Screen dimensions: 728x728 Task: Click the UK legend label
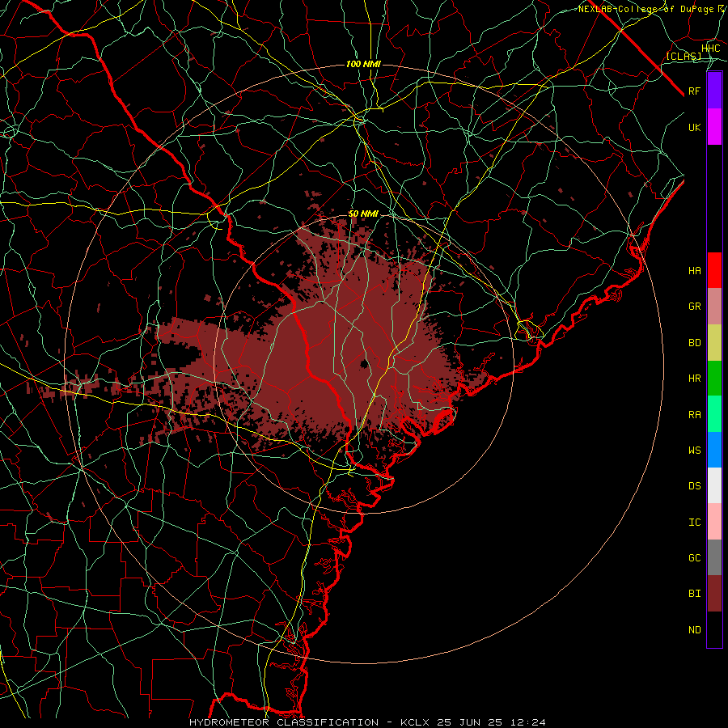click(x=694, y=127)
